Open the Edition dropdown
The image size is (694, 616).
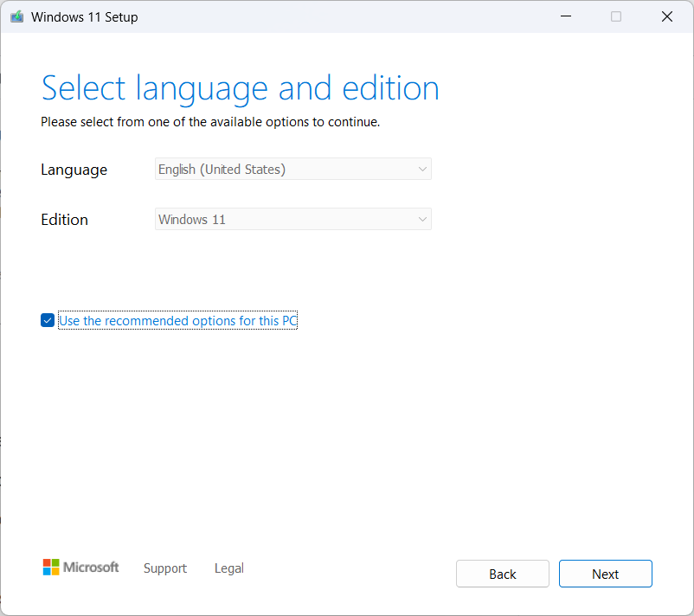293,219
